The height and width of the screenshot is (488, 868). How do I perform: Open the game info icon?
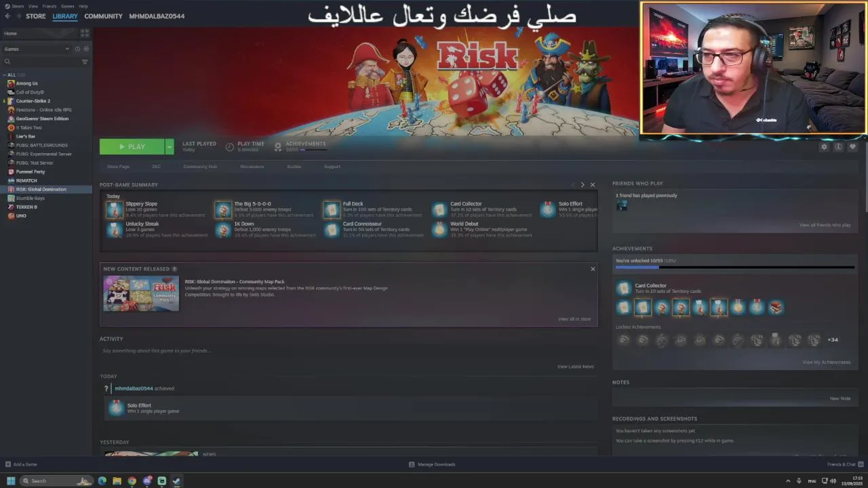point(838,146)
